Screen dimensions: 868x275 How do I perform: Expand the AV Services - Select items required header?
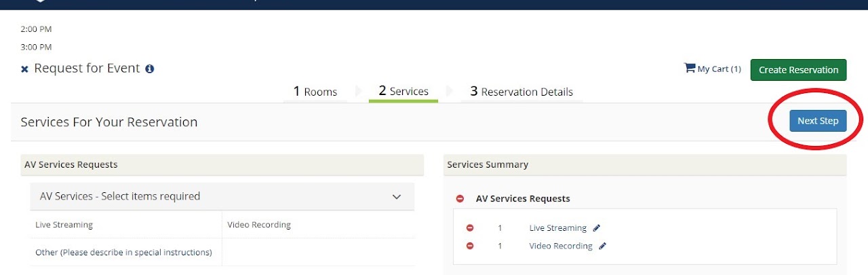[222, 196]
